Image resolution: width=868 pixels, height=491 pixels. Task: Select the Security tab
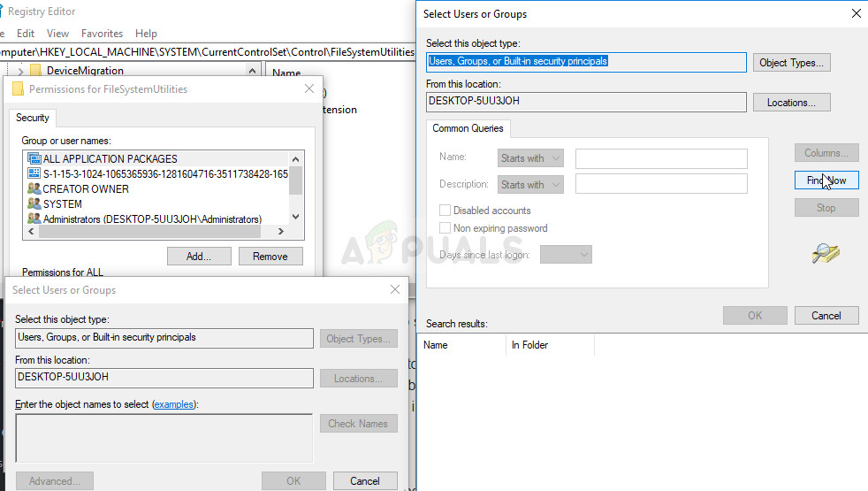[x=32, y=118]
